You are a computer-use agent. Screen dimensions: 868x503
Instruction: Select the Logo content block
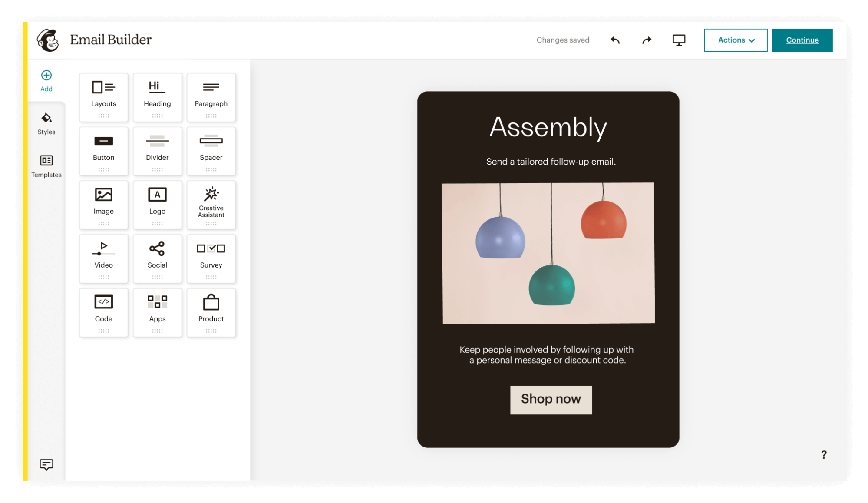(157, 205)
